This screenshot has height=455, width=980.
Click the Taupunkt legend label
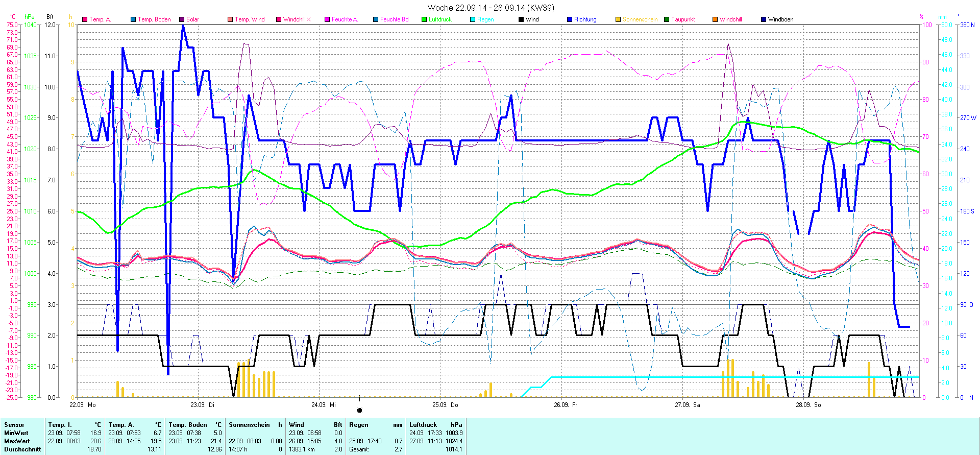click(x=683, y=19)
